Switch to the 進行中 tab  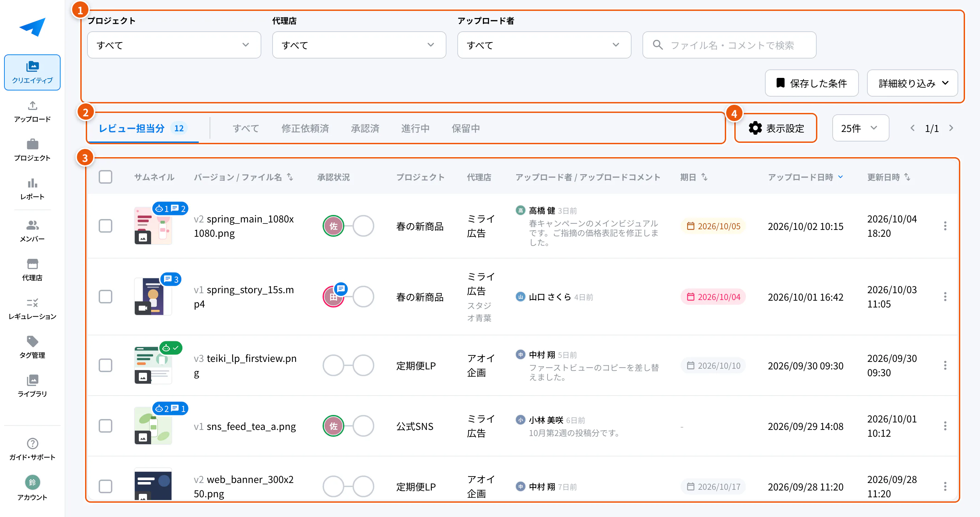415,129
